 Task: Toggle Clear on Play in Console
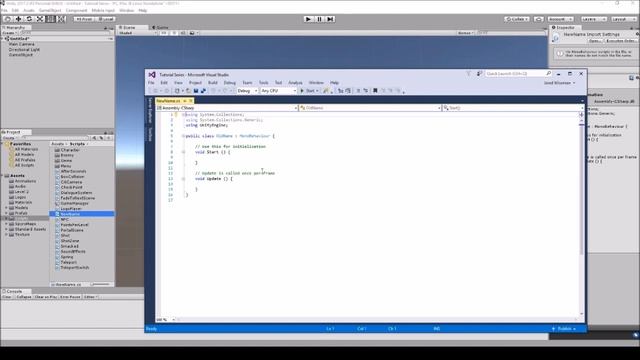click(x=46, y=297)
